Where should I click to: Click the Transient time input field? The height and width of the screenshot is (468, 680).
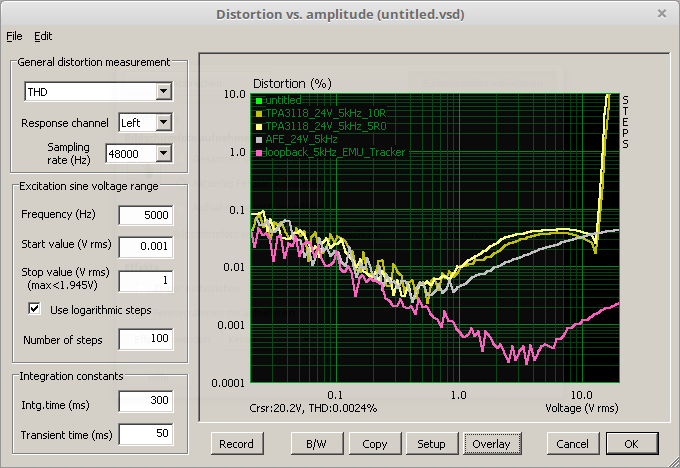(x=145, y=433)
